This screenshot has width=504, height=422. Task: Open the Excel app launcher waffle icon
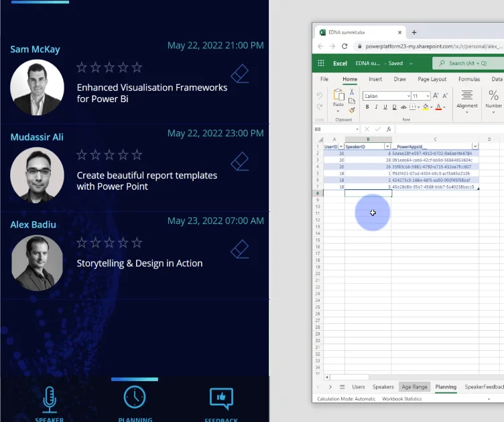tap(321, 63)
